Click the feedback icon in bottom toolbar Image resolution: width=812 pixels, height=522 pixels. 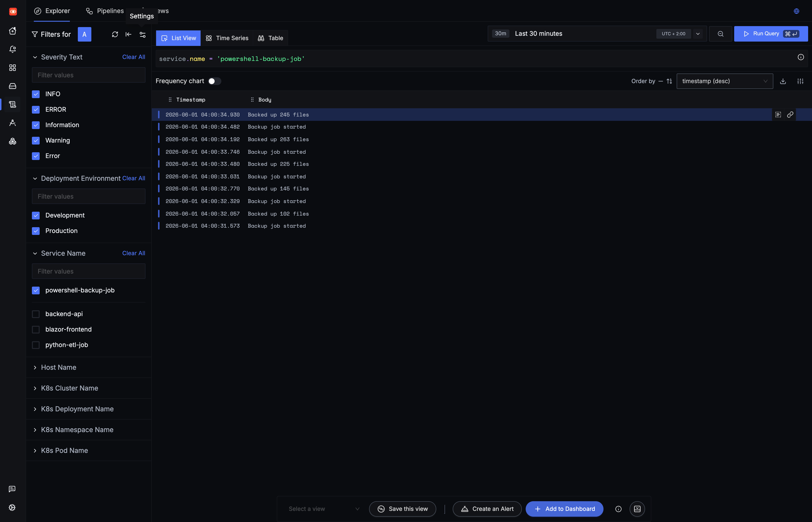click(x=637, y=509)
